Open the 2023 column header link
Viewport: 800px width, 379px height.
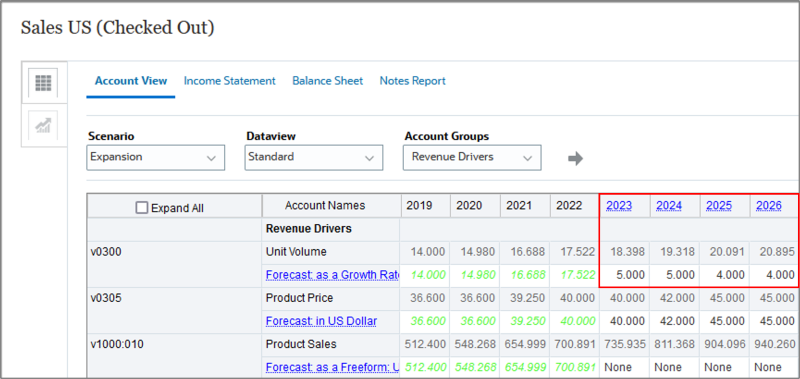click(619, 206)
